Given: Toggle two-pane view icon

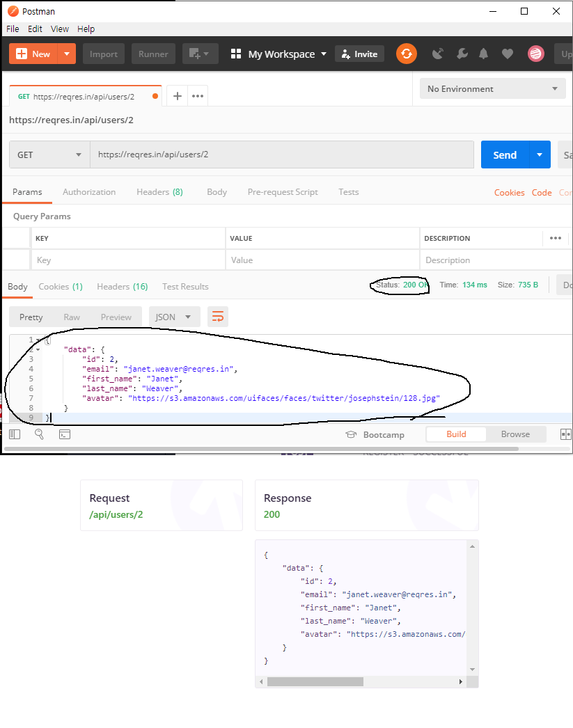Looking at the screenshot, I should [565, 434].
